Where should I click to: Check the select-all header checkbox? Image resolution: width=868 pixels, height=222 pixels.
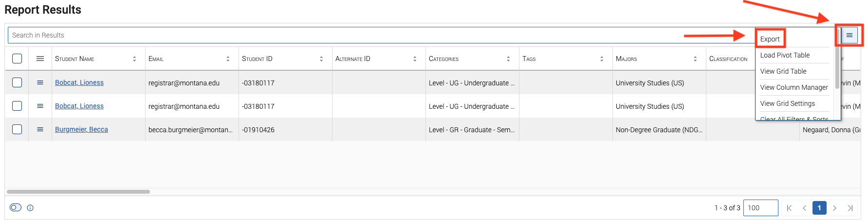pos(17,59)
